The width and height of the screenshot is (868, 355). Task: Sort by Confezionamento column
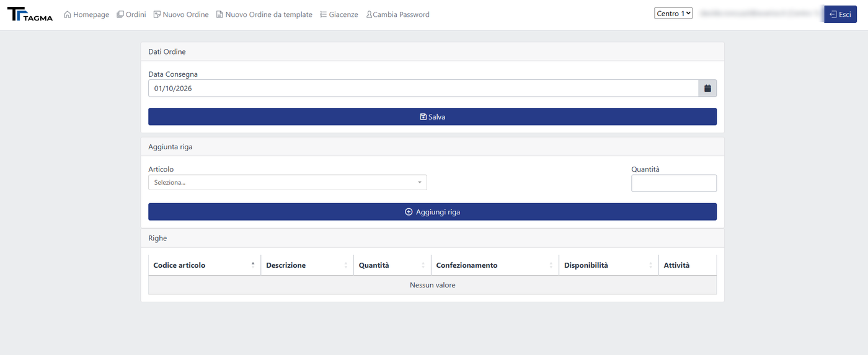(495, 265)
